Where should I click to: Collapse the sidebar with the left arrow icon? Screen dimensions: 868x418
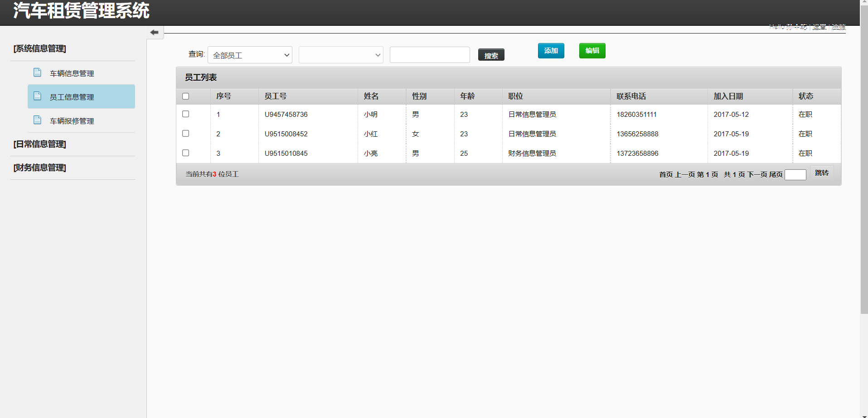[x=155, y=33]
